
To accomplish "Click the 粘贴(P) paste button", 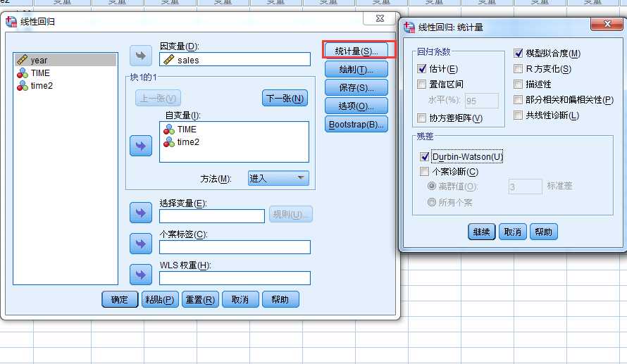I will point(160,300).
